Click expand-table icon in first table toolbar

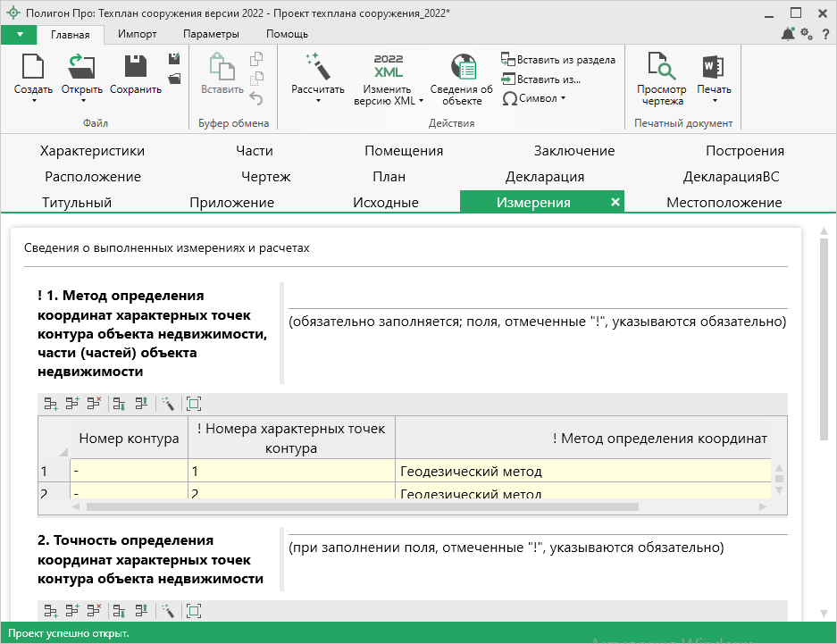[x=194, y=404]
